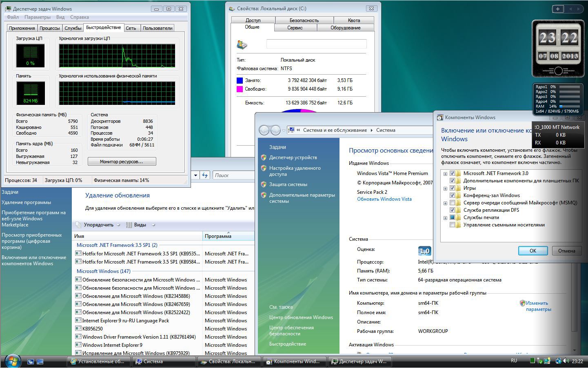This screenshot has width=588, height=368.
Task: Toggle the Службы печати checkbox
Action: point(452,217)
